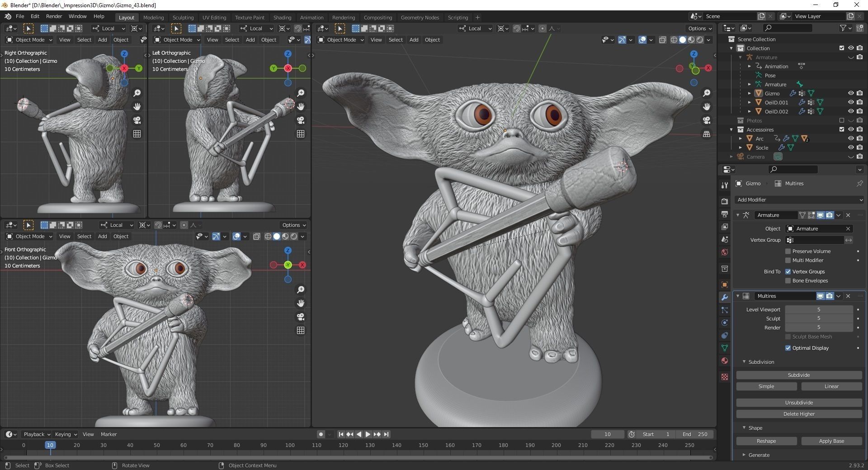Image resolution: width=868 pixels, height=470 pixels.
Task: Hide Gizmo object in viewport via eye
Action: coord(850,93)
